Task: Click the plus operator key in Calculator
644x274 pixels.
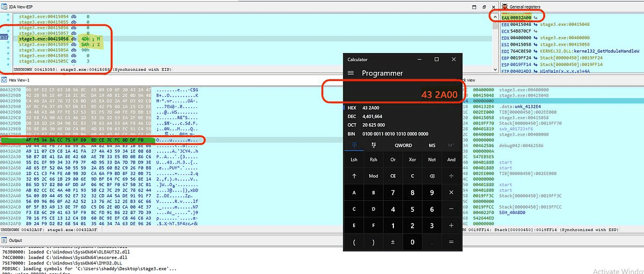Action: coord(451,225)
